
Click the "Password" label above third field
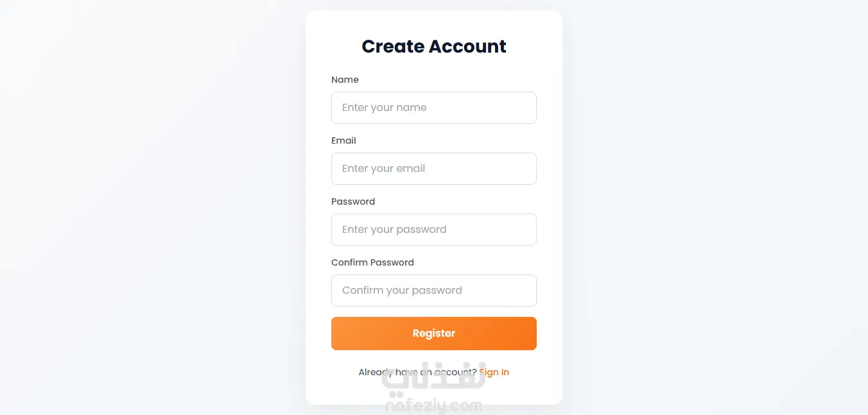[x=353, y=201]
